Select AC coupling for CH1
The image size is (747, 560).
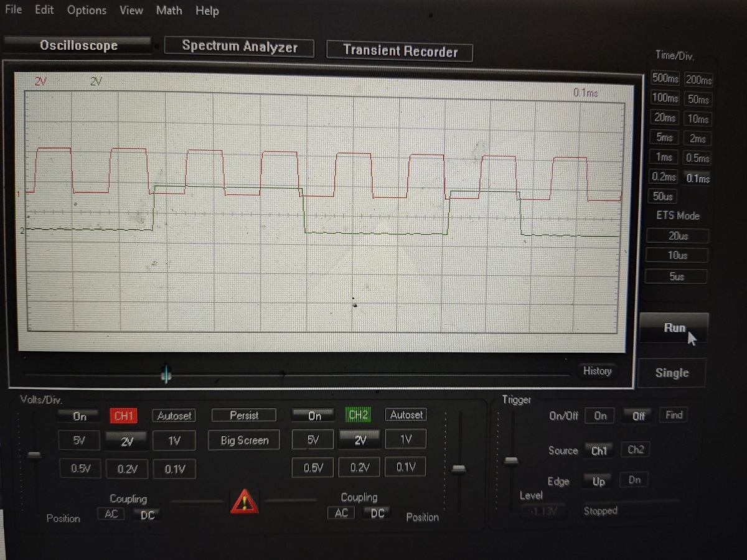pos(111,514)
